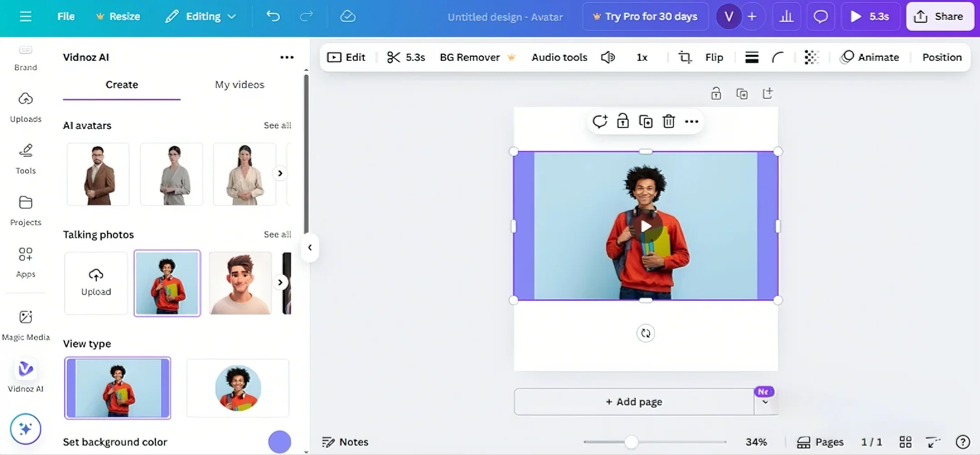Select the bearded man in brown suit avatar
Image resolution: width=980 pixels, height=455 pixels.
tap(98, 174)
